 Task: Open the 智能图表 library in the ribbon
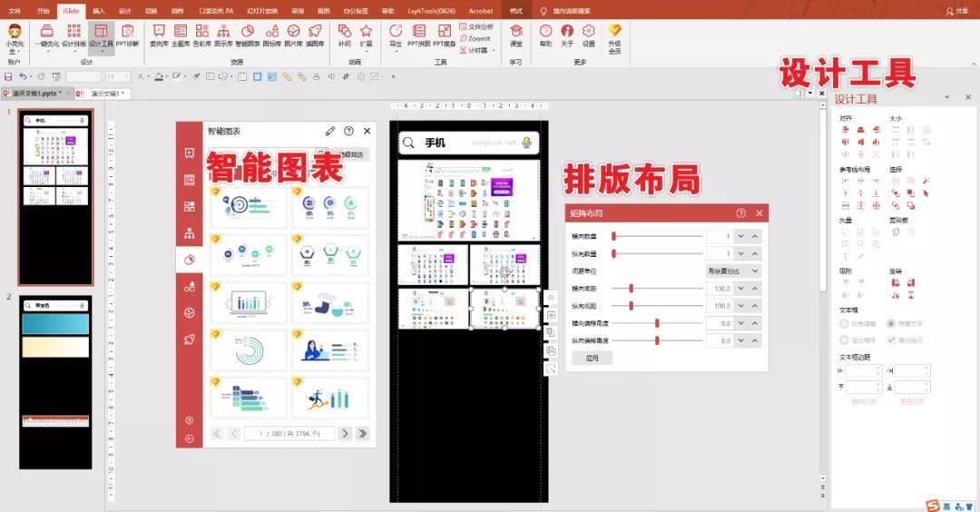pos(247,34)
